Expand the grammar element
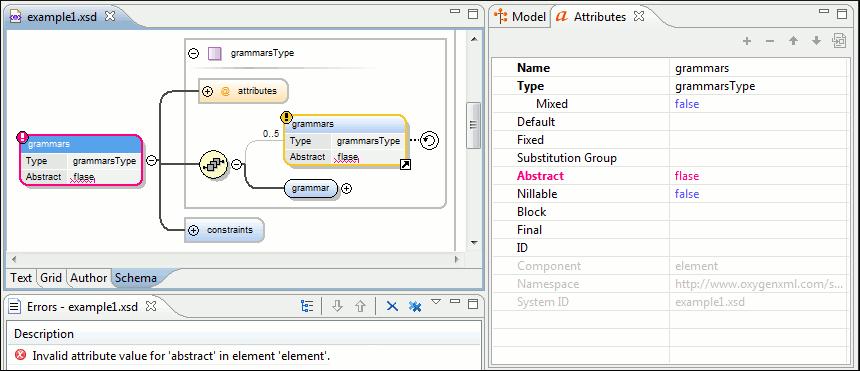Image resolution: width=860 pixels, height=371 pixels. click(x=347, y=189)
